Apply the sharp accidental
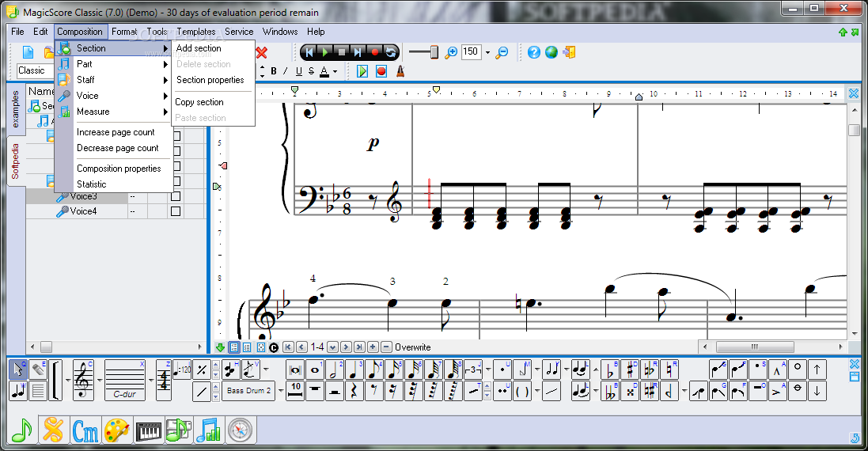 pyautogui.click(x=630, y=370)
